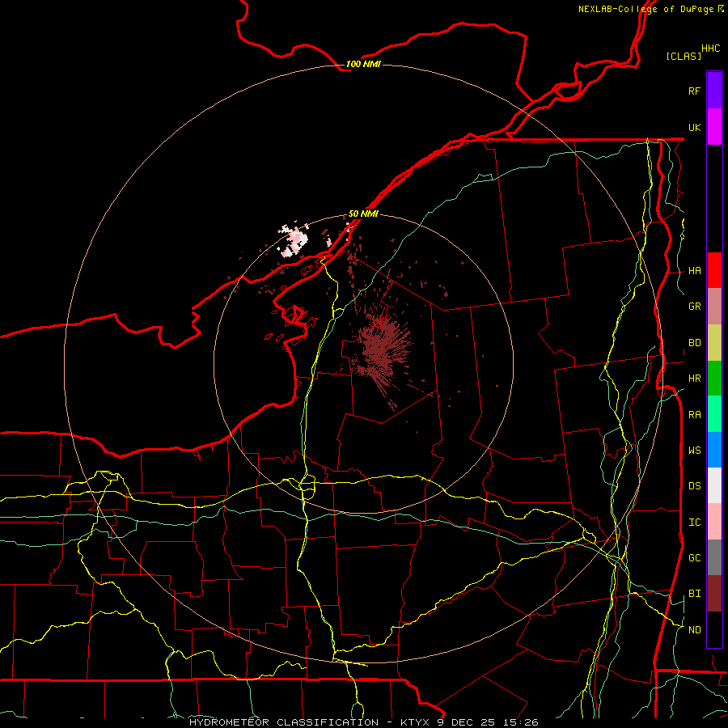728x728 pixels.
Task: Click the [CLAS] legend header
Action: (684, 56)
